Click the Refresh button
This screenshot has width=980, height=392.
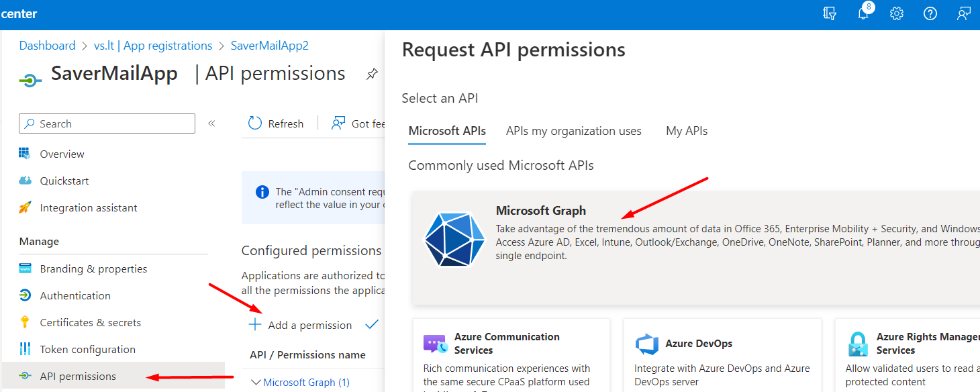[x=276, y=124]
